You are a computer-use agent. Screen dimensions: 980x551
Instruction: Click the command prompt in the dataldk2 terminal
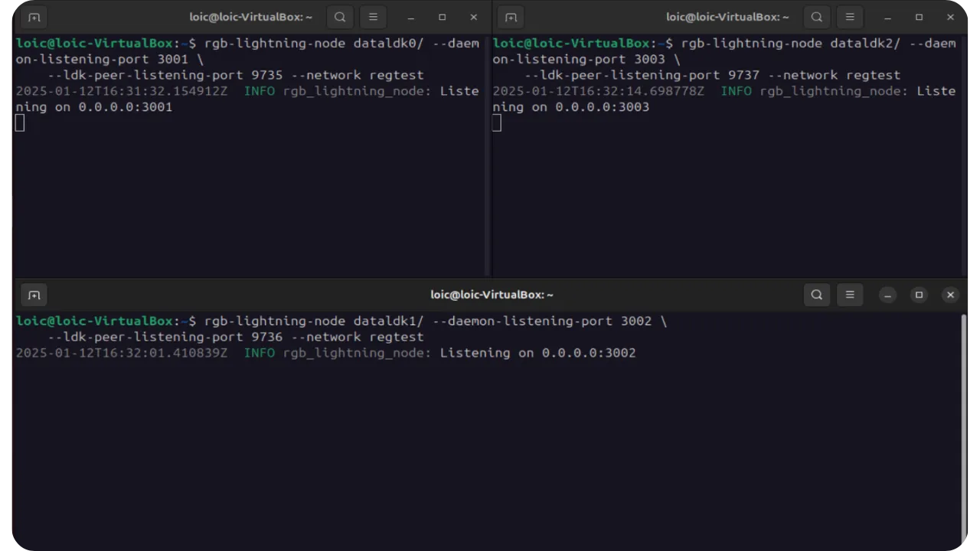[496, 123]
